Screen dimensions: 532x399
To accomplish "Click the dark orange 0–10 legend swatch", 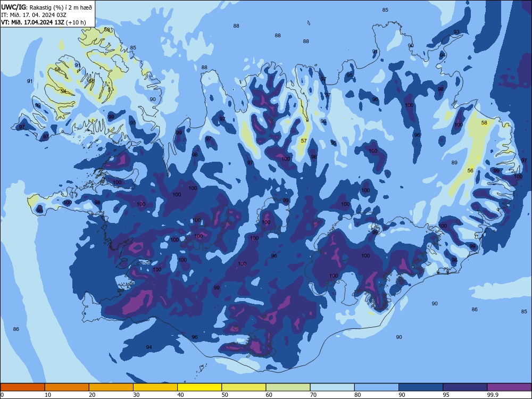I will (22, 387).
